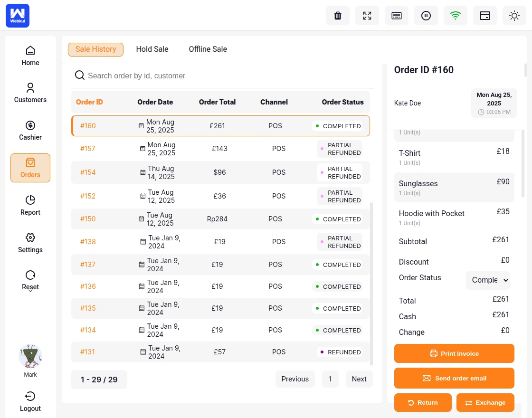
Task: Navigate to Customers in the sidebar
Action: click(30, 93)
